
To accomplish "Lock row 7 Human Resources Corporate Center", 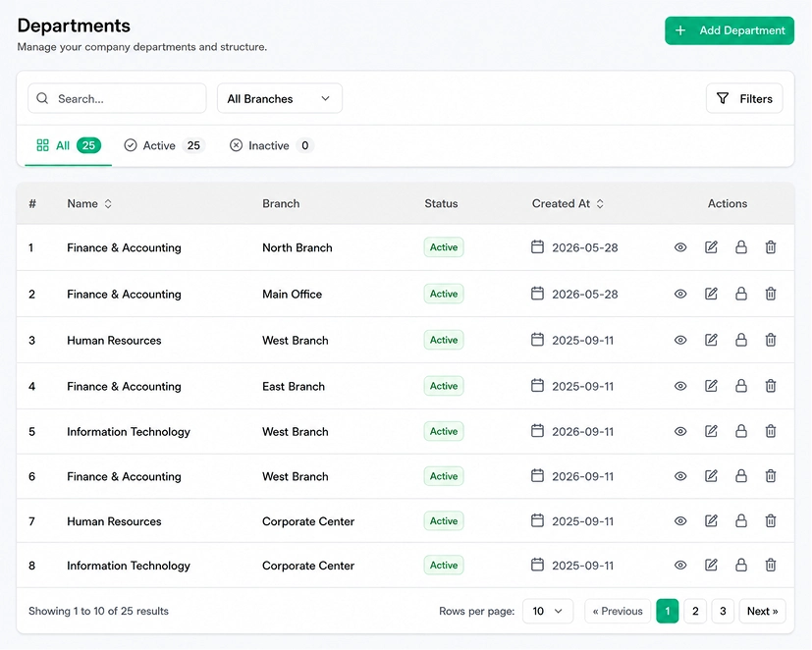I will 741,520.
